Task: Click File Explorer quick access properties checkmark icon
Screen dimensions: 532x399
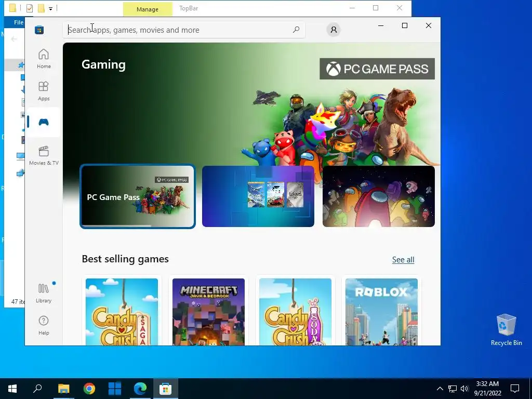Action: point(30,8)
